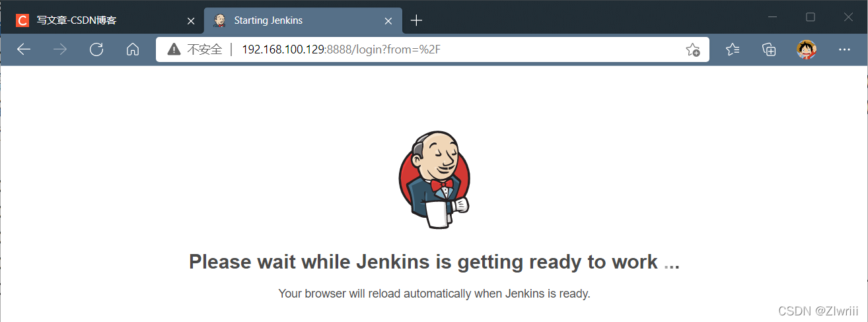Click the Jenkins butler logo image
This screenshot has height=322, width=868.
[x=434, y=180]
